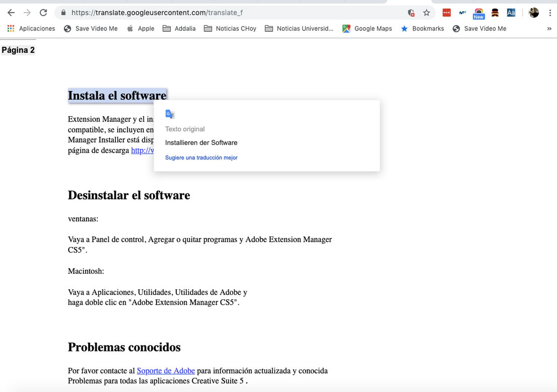Click the browser forward arrow
Screen dimensions: 557x392
point(27,13)
